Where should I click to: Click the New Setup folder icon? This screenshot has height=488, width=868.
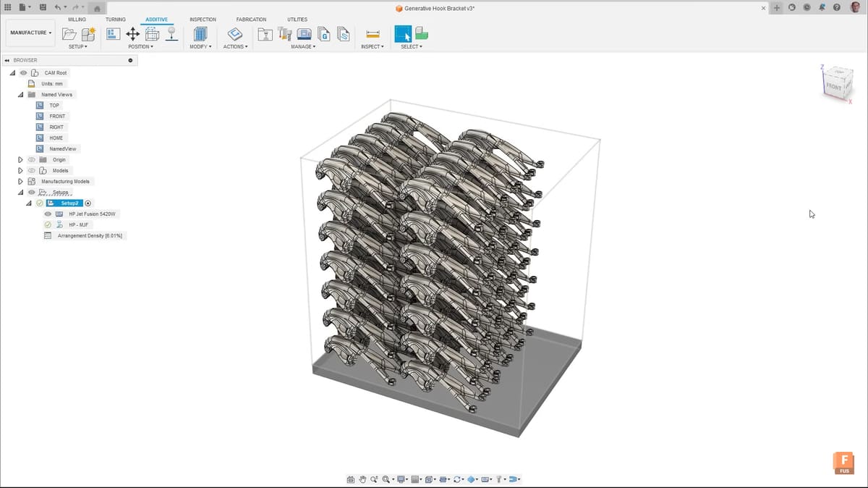69,34
